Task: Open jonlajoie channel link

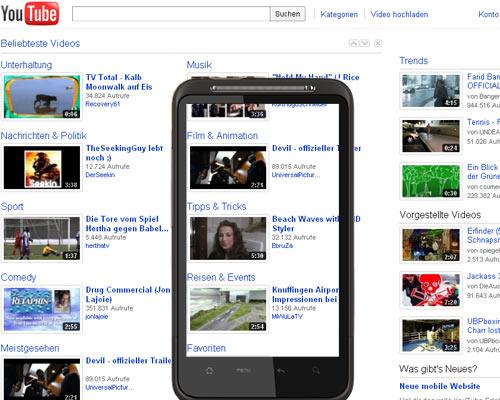Action: pyautogui.click(x=97, y=316)
